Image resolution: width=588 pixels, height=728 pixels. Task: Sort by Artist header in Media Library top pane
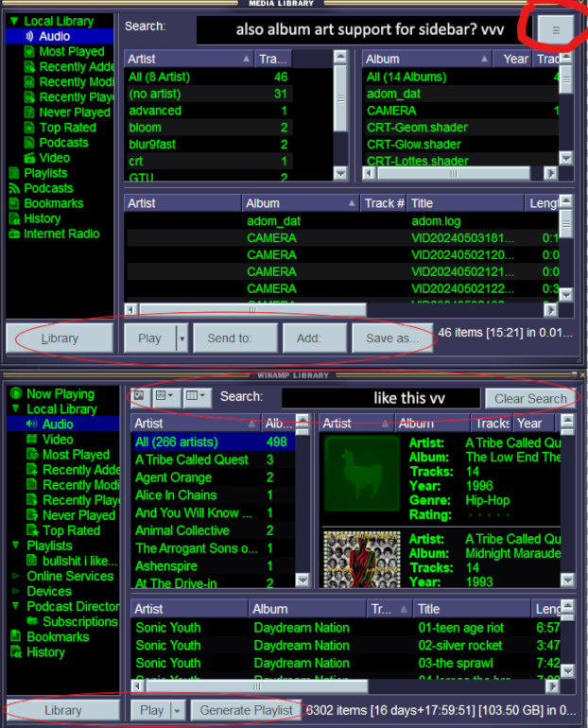pos(189,59)
